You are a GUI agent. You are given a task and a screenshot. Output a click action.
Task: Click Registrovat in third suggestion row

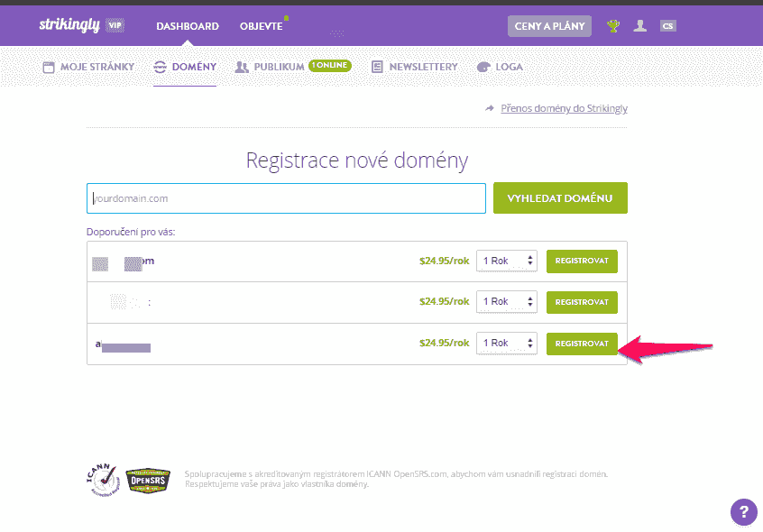[x=582, y=344]
